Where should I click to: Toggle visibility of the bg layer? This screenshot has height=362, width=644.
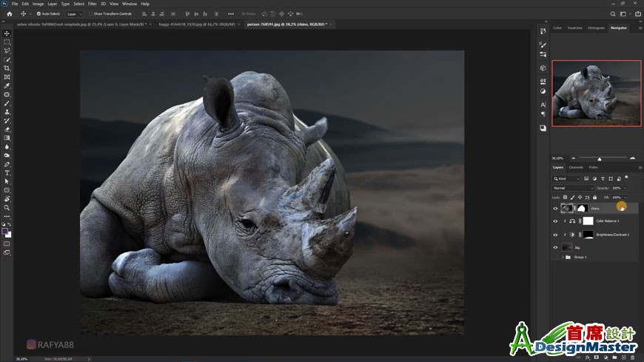[x=555, y=247]
